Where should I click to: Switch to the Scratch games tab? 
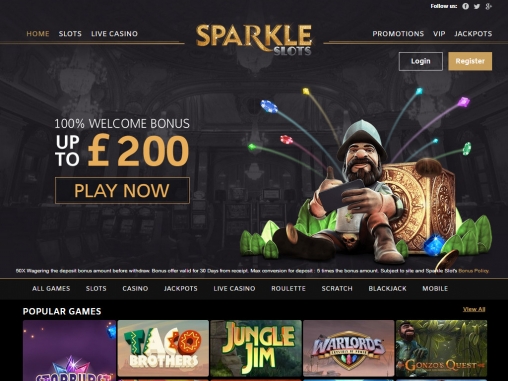tap(337, 289)
